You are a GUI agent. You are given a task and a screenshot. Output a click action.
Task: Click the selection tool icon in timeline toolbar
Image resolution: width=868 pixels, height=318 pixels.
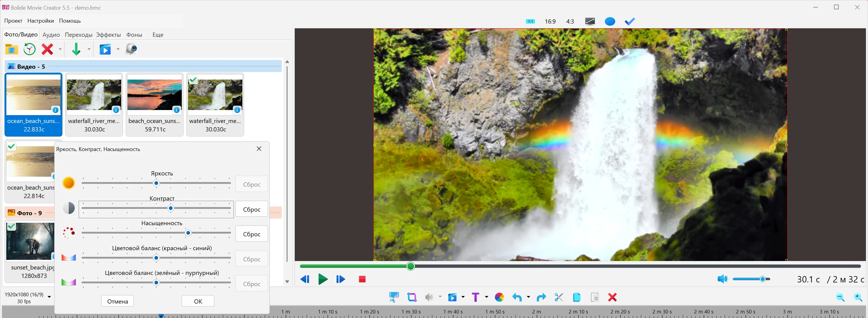(394, 297)
